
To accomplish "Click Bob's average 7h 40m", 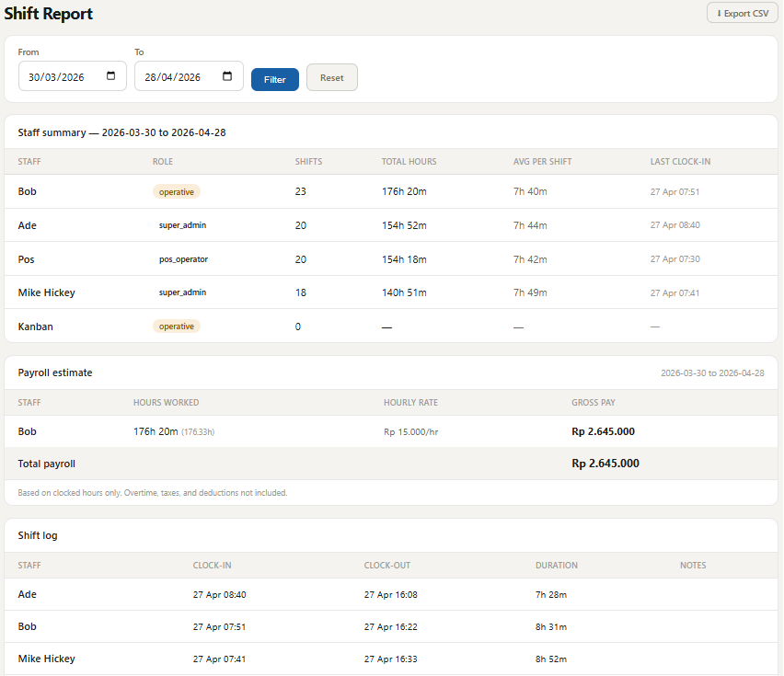I will coord(531,191).
